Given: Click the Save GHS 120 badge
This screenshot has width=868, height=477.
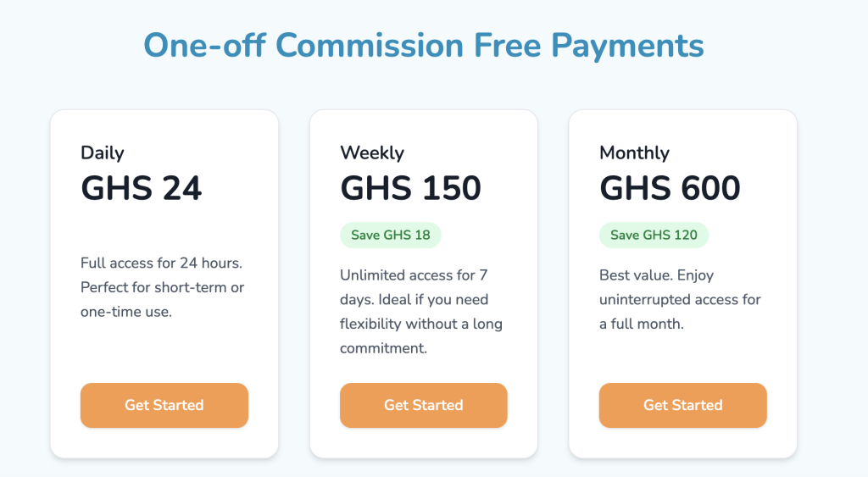Looking at the screenshot, I should tap(654, 235).
